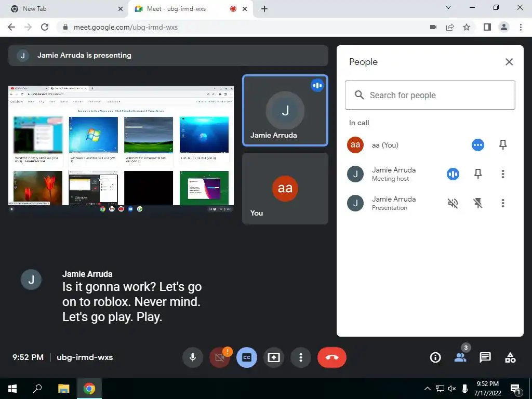The image size is (532, 399).
Task: Open meeting details info icon
Action: [435, 357]
